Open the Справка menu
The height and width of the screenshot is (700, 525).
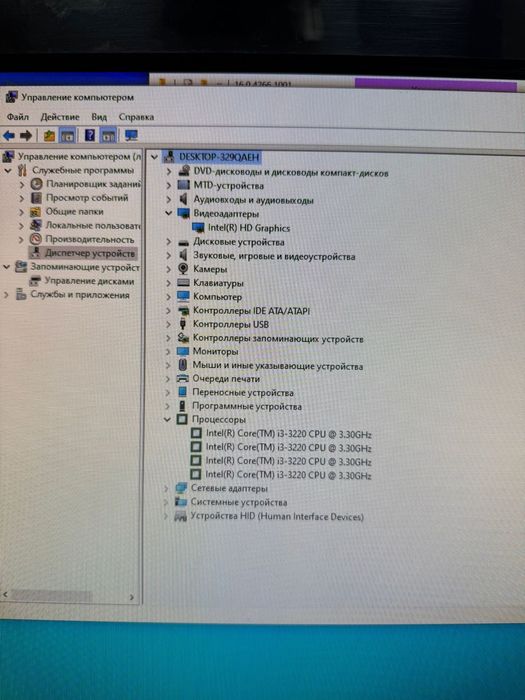[136, 117]
